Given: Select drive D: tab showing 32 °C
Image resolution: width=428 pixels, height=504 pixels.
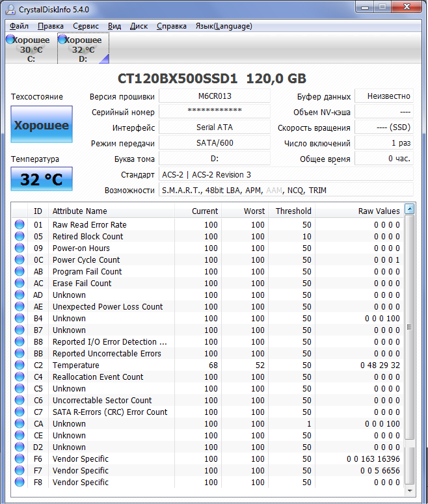Looking at the screenshot, I should click(x=83, y=49).
